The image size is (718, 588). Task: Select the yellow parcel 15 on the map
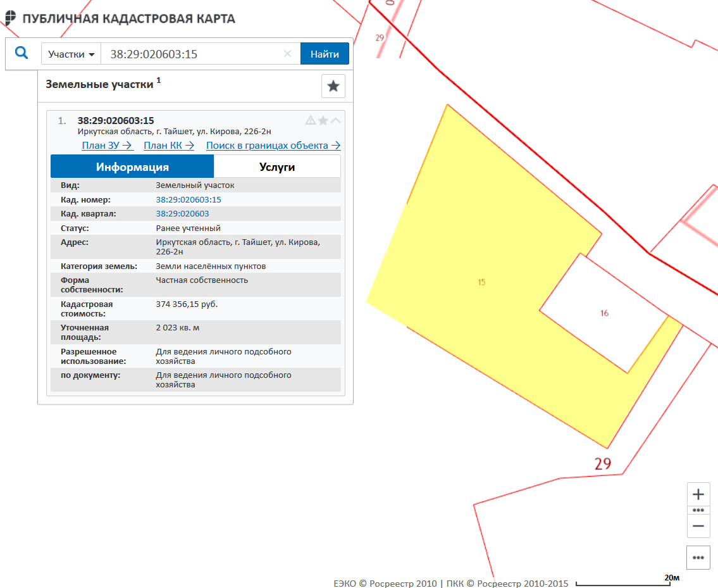tap(481, 282)
